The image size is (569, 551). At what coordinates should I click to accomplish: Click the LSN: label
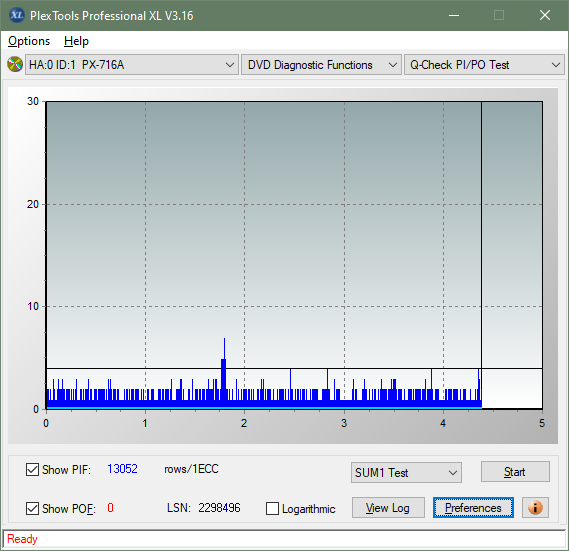point(179,508)
